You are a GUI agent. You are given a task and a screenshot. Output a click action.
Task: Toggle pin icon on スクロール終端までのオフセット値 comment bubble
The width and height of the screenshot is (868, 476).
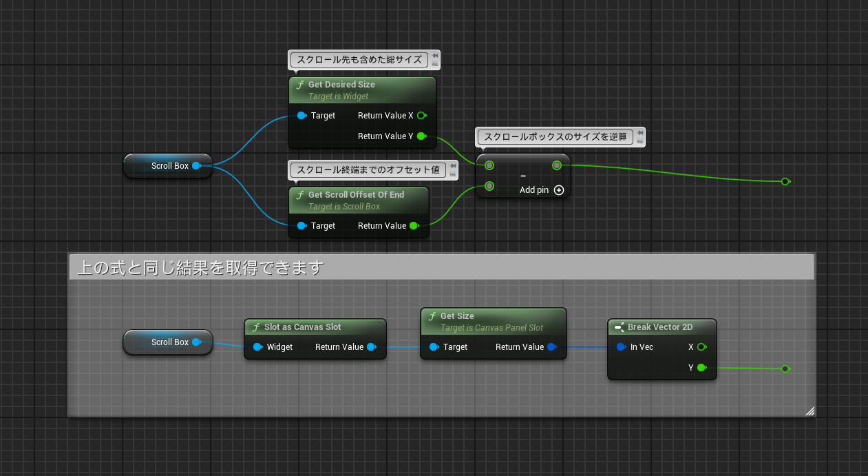pyautogui.click(x=452, y=165)
